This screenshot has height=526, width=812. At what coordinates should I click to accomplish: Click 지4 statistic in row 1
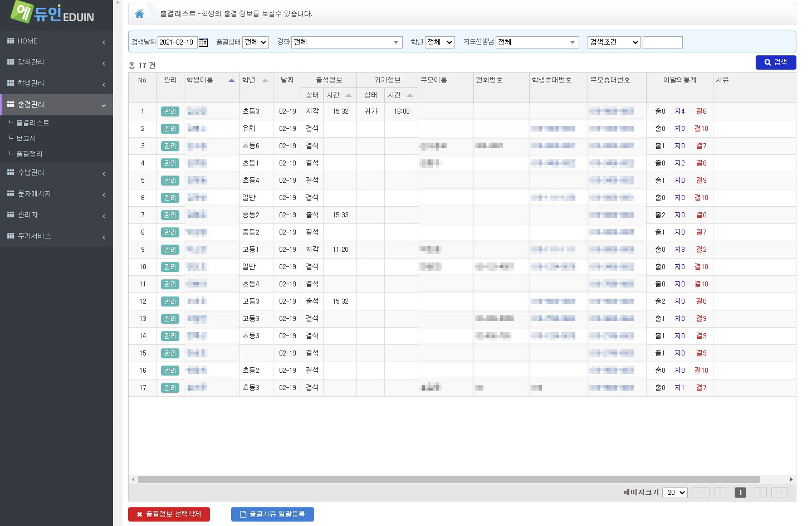pos(679,111)
